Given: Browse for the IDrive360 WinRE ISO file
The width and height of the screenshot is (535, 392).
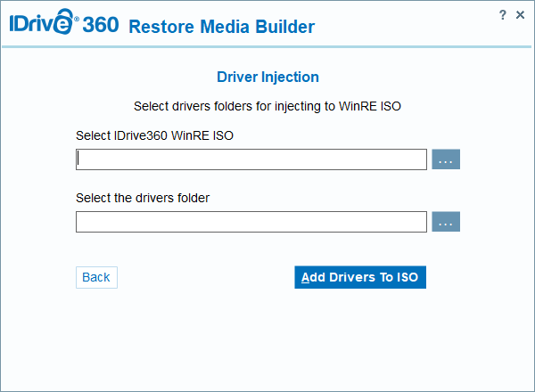Looking at the screenshot, I should click(446, 159).
